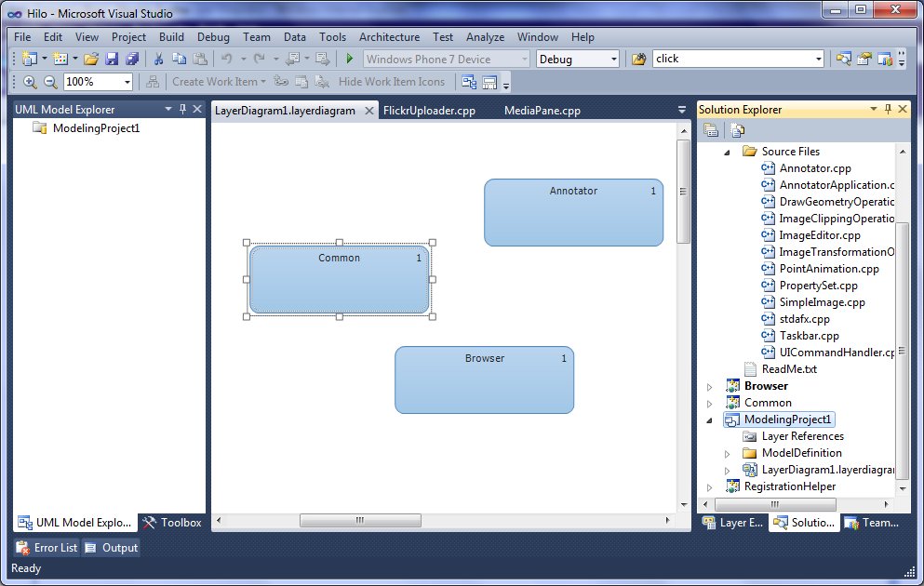The width and height of the screenshot is (924, 586).
Task: Open the File menu
Action: (x=22, y=36)
